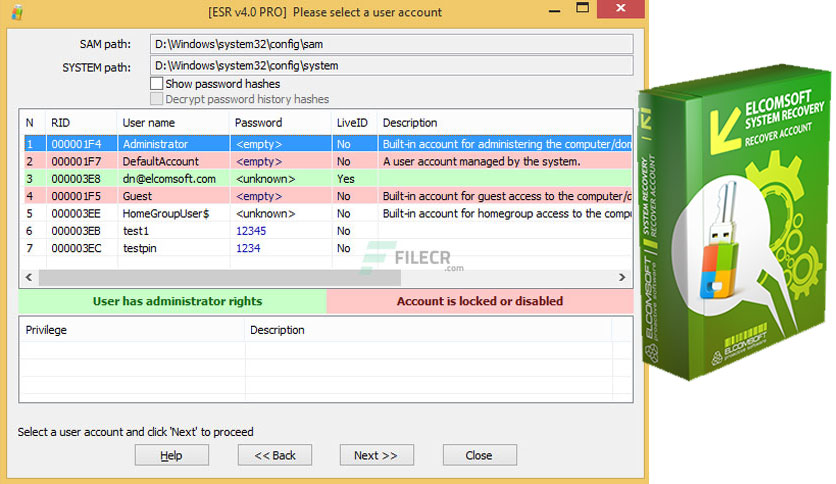Sort by the RID column header
This screenshot has height=484, width=836.
pos(60,123)
